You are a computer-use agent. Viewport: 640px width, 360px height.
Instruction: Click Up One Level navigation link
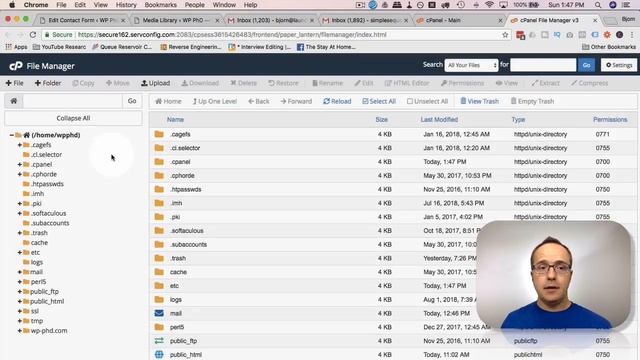[214, 101]
